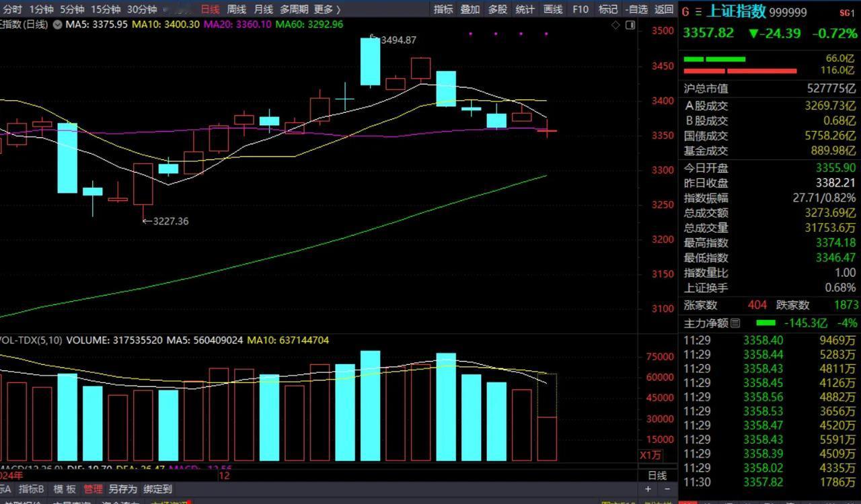Viewport: 861px width, 504px height.
Task: Open the 多股 multi-stock view
Action: pos(498,9)
